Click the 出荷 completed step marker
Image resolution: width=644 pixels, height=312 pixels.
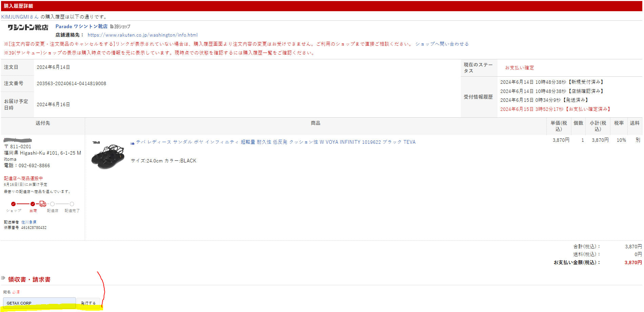pyautogui.click(x=33, y=204)
